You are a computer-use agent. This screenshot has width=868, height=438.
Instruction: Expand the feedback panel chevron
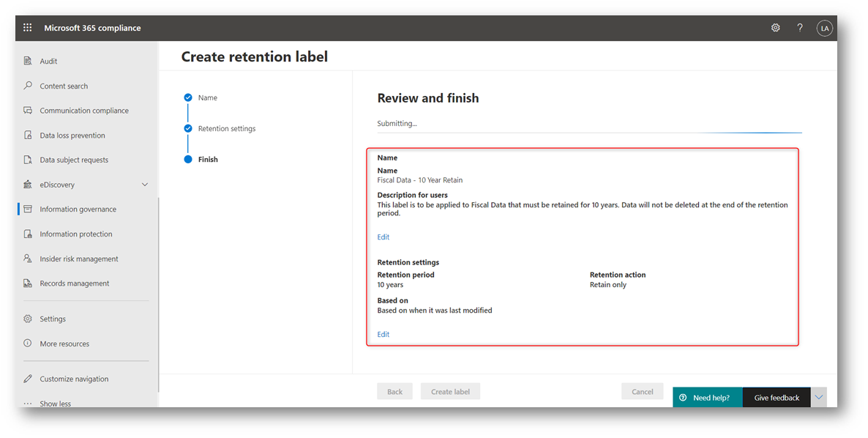coord(819,397)
